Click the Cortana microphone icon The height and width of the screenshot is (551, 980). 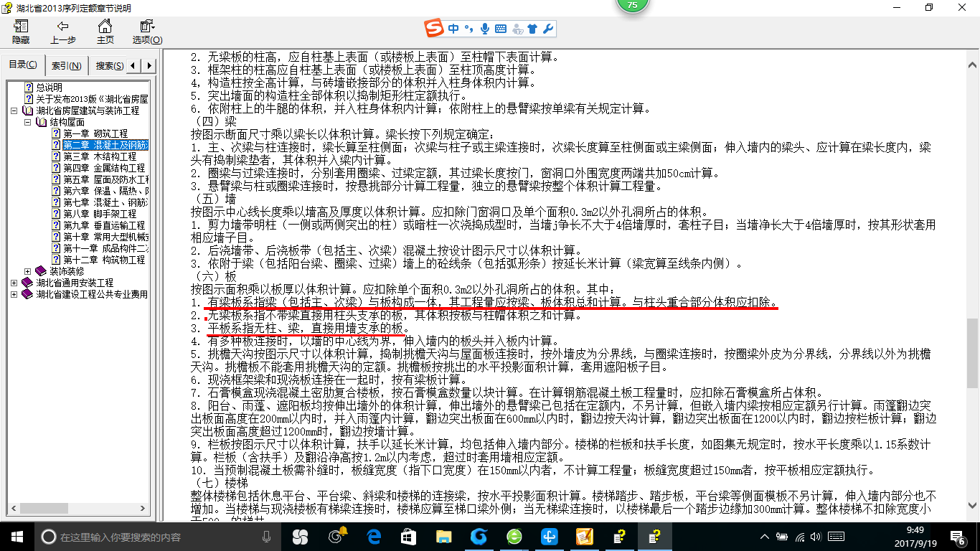267,537
